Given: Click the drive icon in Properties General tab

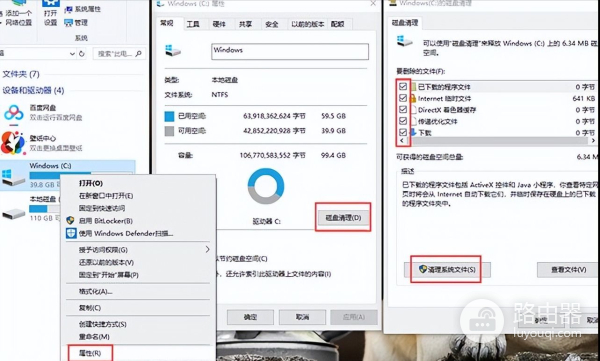Looking at the screenshot, I should (173, 50).
